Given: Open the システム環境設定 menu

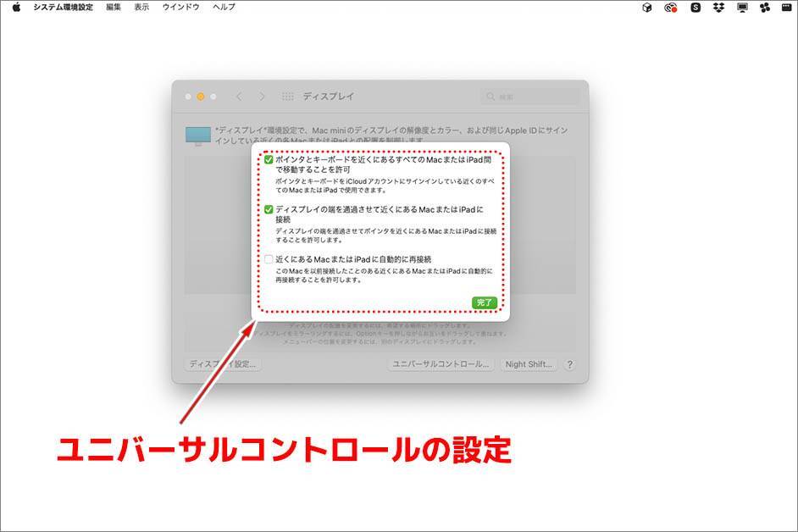Looking at the screenshot, I should point(63,7).
